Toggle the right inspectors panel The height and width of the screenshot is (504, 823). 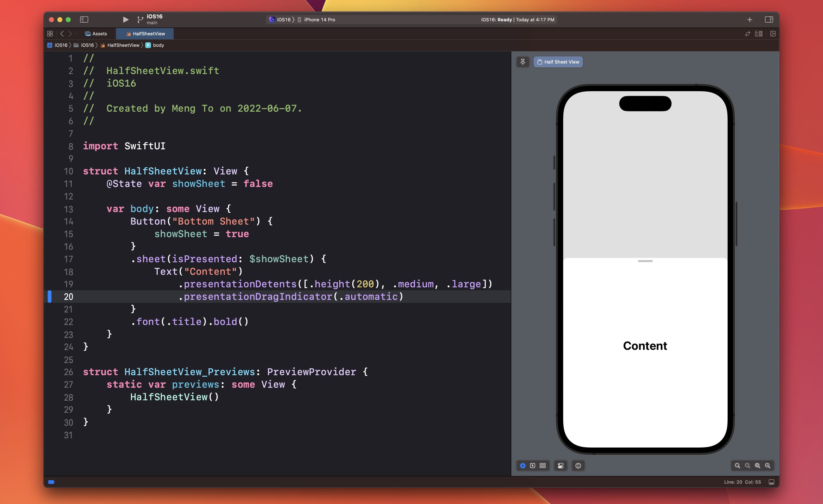tap(769, 20)
